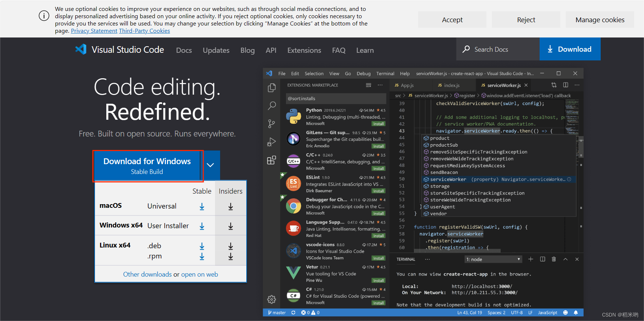Click the open changes icon in editor toolbar
644x321 pixels.
[554, 85]
